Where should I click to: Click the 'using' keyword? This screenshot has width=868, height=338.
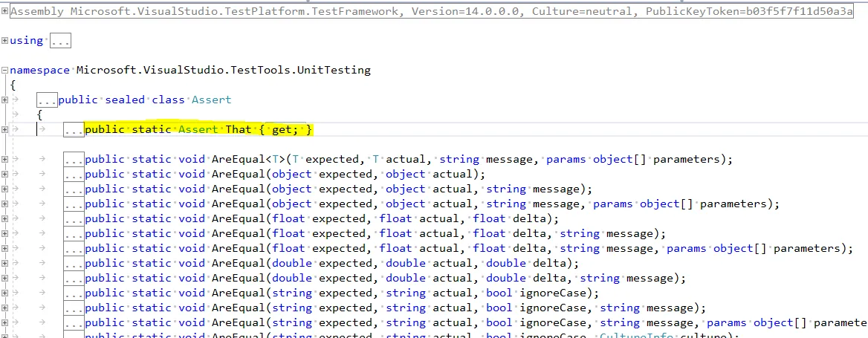27,40
